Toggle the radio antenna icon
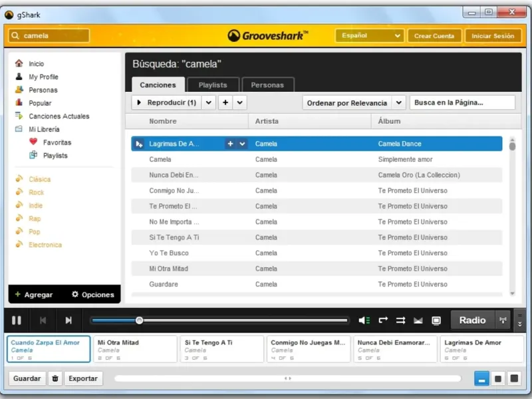The height and width of the screenshot is (399, 532). pos(503,320)
